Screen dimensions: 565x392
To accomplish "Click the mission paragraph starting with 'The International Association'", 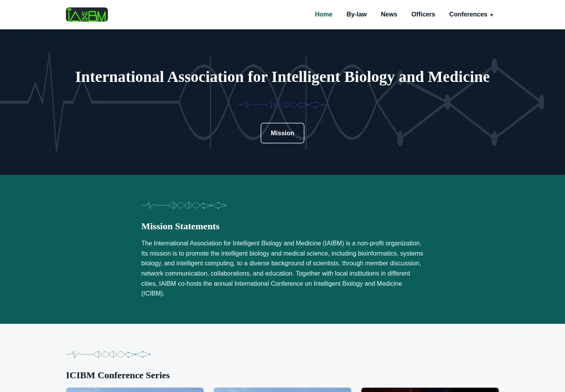I will tap(282, 269).
